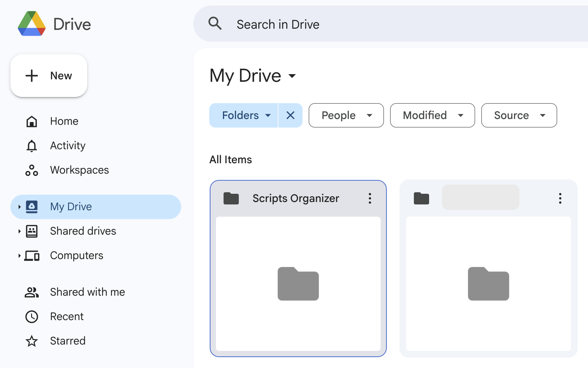The height and width of the screenshot is (368, 588).
Task: Clear the Folders filter with X
Action: (290, 115)
